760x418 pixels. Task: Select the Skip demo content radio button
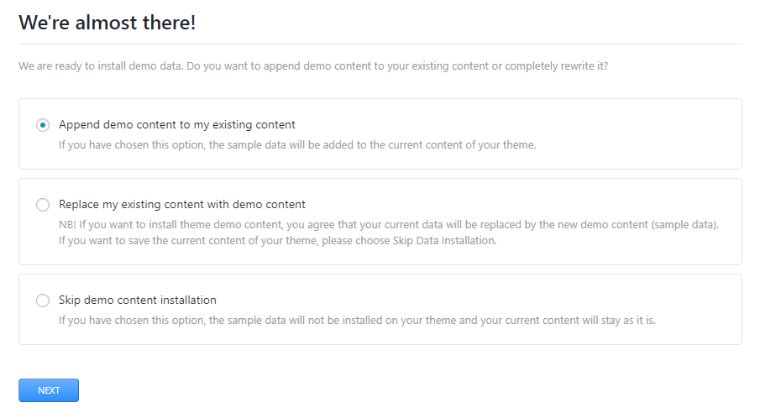click(42, 300)
